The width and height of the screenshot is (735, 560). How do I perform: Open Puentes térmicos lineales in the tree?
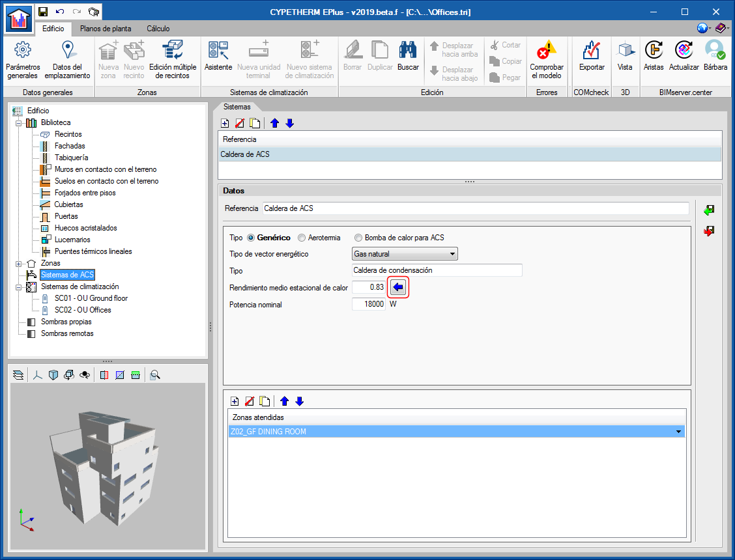(x=93, y=251)
